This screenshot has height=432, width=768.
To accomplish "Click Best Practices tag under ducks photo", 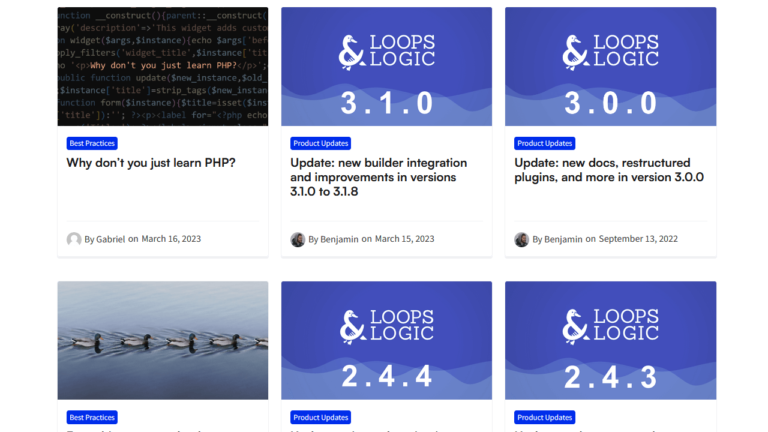I will tap(92, 417).
